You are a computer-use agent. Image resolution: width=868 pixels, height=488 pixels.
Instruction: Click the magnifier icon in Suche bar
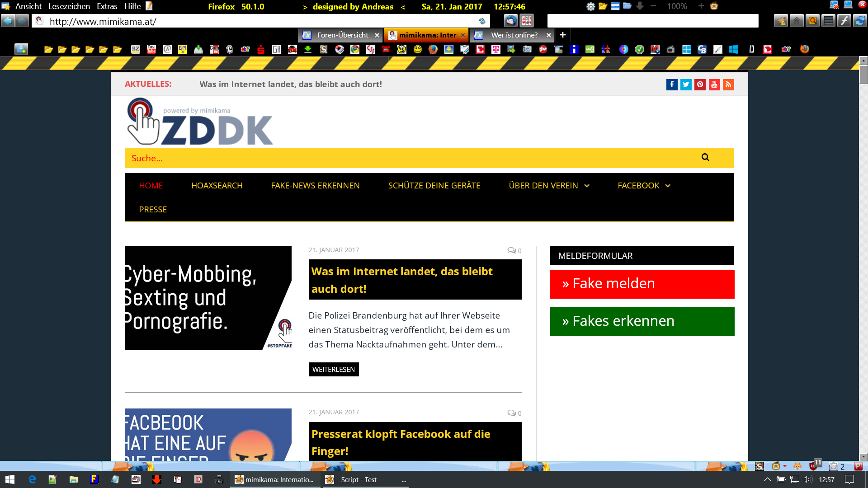[x=705, y=157]
